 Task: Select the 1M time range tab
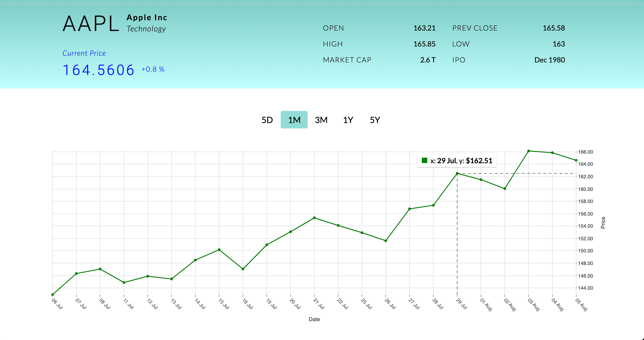click(x=294, y=120)
